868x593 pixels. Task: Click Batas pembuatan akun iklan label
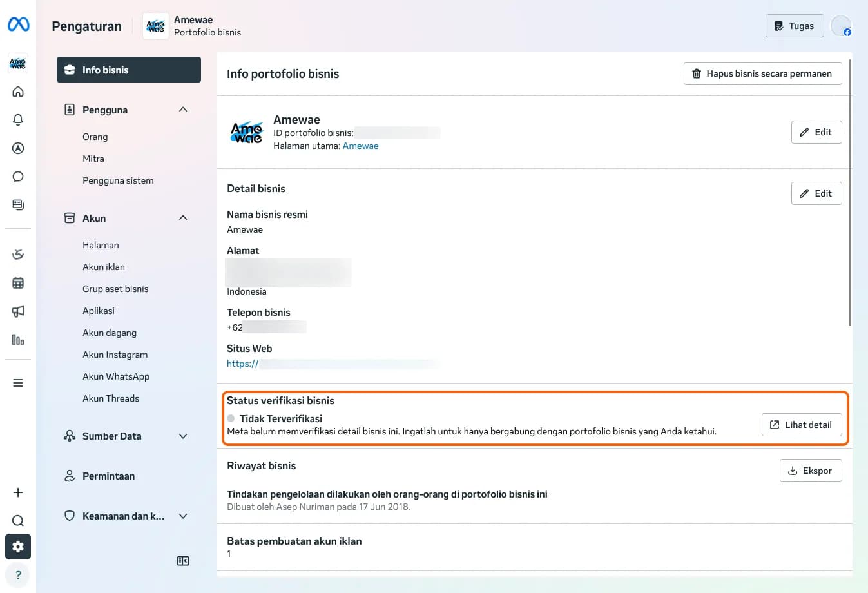(294, 541)
